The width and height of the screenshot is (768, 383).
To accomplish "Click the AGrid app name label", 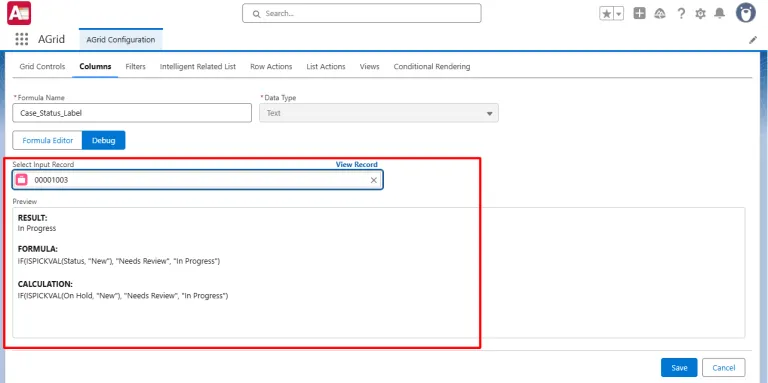I will click(51, 40).
